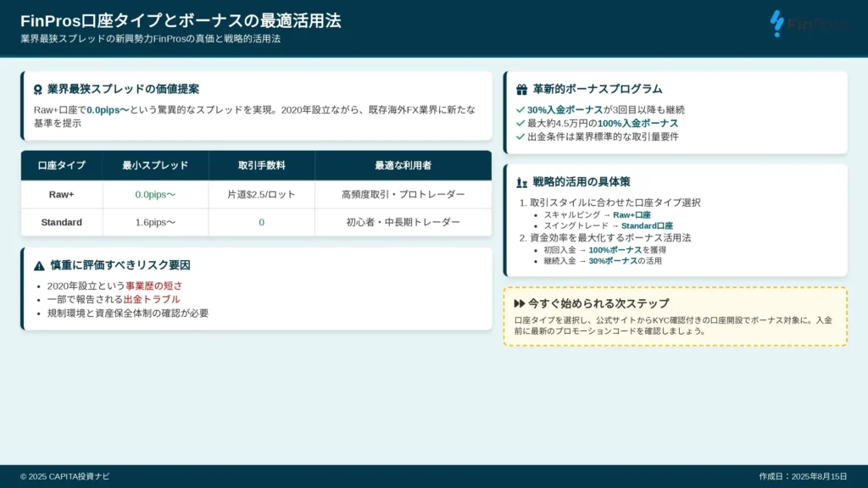Viewport: 868px width, 488px height.
Task: Click the next-step paragraph mentioning KYC確認
Action: [673, 325]
